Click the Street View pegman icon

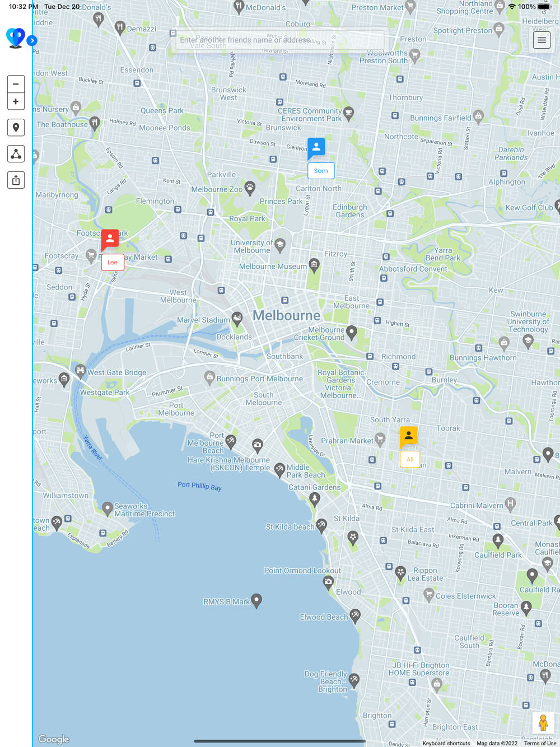pos(543,723)
